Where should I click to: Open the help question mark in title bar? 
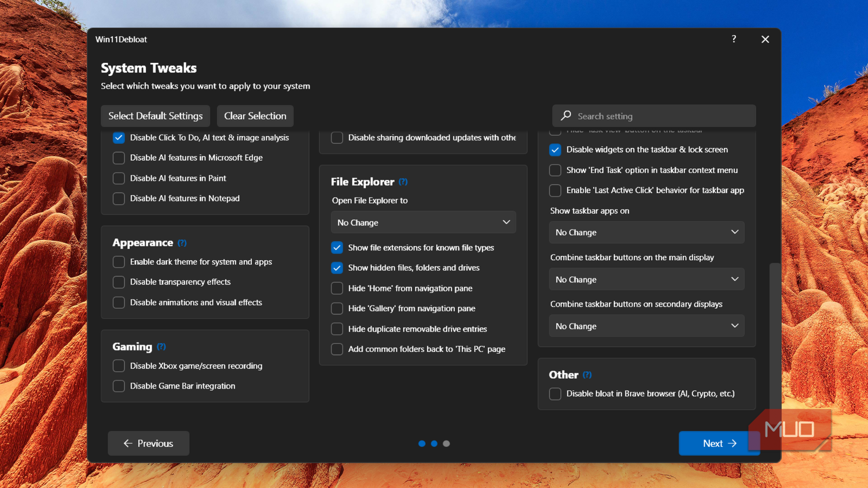pyautogui.click(x=734, y=39)
